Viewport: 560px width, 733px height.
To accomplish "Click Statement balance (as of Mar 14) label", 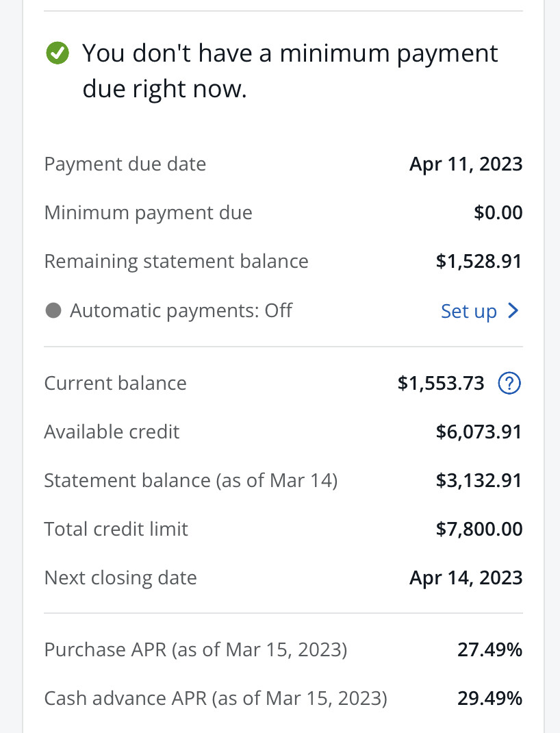I will pos(190,481).
